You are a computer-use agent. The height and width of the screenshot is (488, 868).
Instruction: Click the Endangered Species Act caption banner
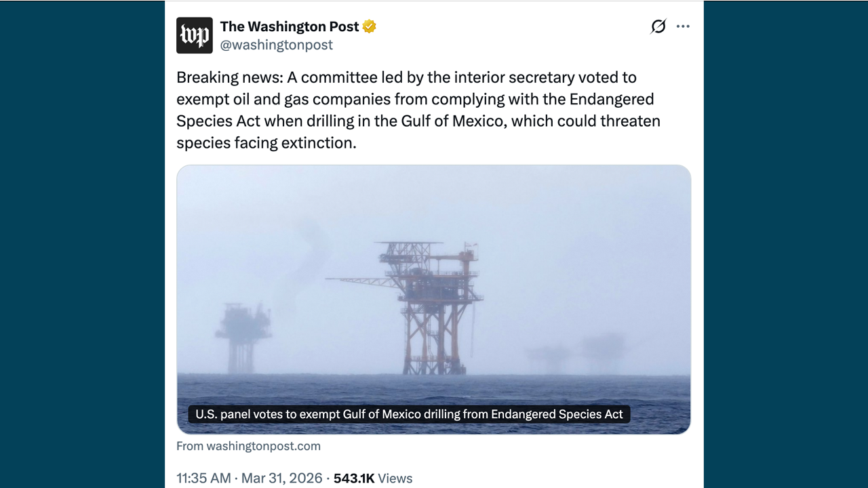pyautogui.click(x=410, y=413)
